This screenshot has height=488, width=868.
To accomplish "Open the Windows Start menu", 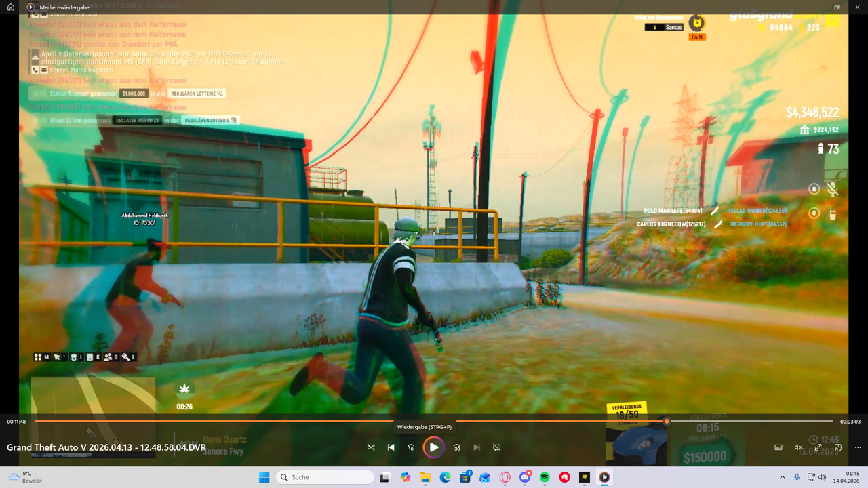I will 264,477.
